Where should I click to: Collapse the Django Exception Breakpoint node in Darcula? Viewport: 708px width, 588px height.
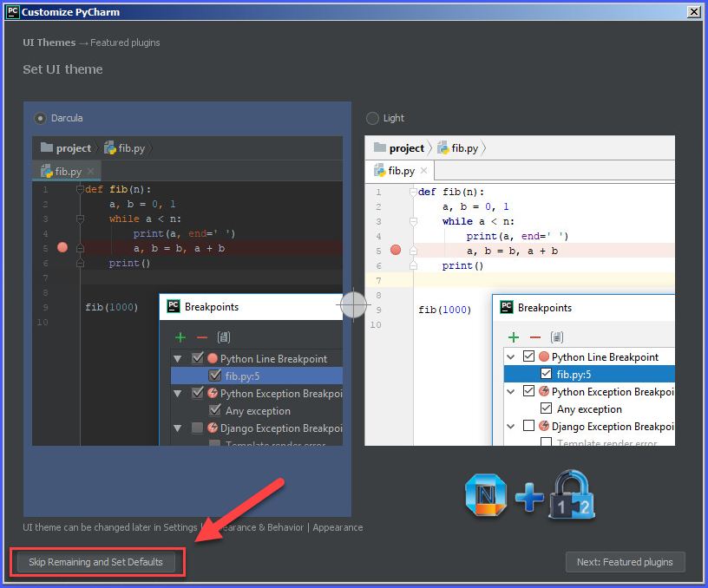(178, 428)
